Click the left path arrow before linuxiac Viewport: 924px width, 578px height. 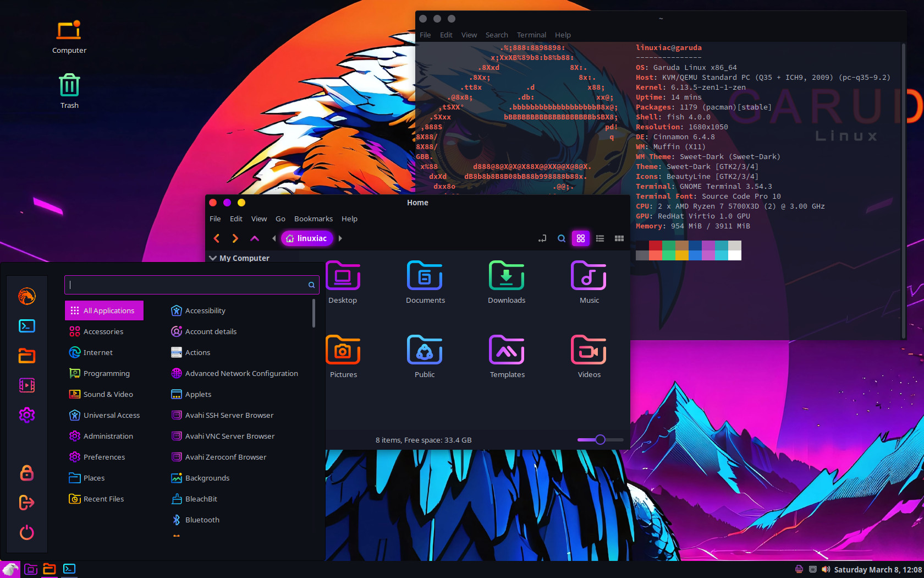click(x=274, y=238)
